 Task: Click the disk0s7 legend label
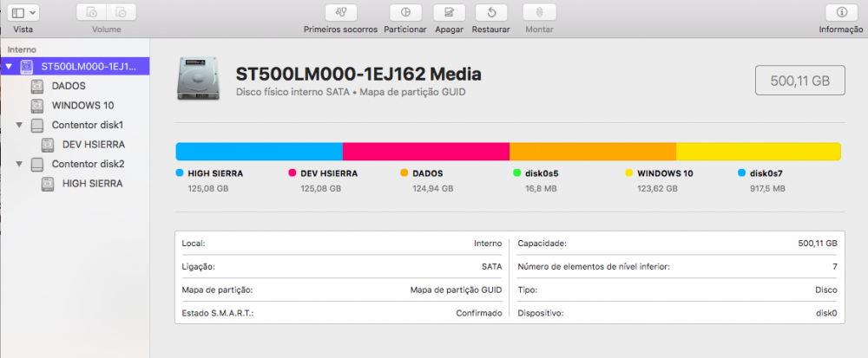click(766, 173)
